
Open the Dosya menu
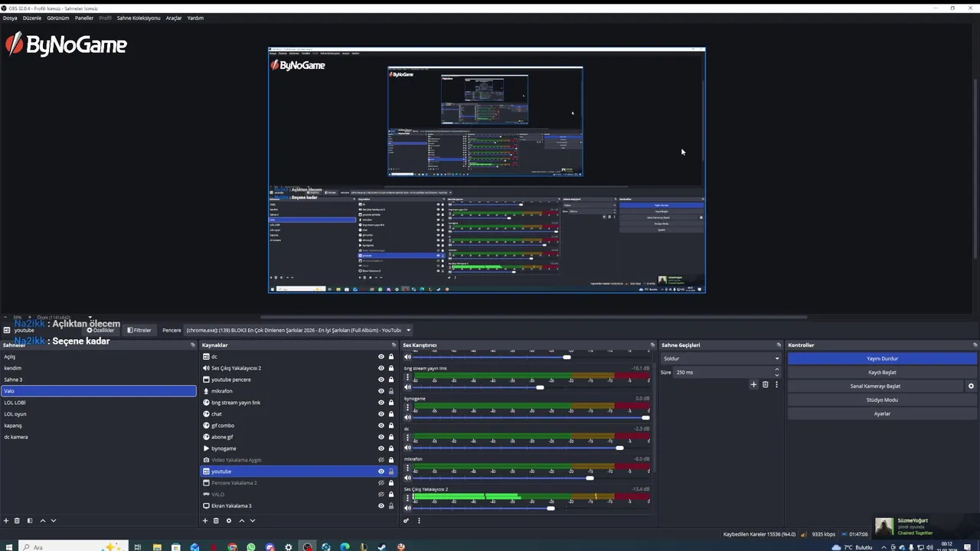coord(10,18)
